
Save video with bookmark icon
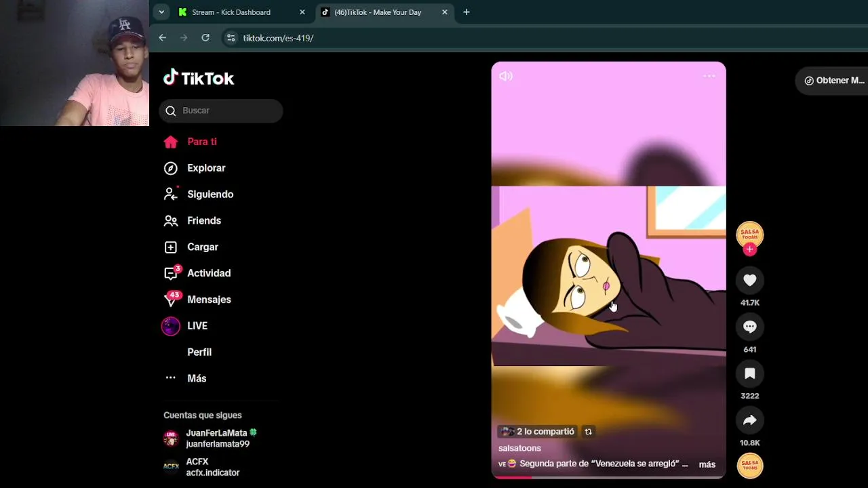click(750, 373)
